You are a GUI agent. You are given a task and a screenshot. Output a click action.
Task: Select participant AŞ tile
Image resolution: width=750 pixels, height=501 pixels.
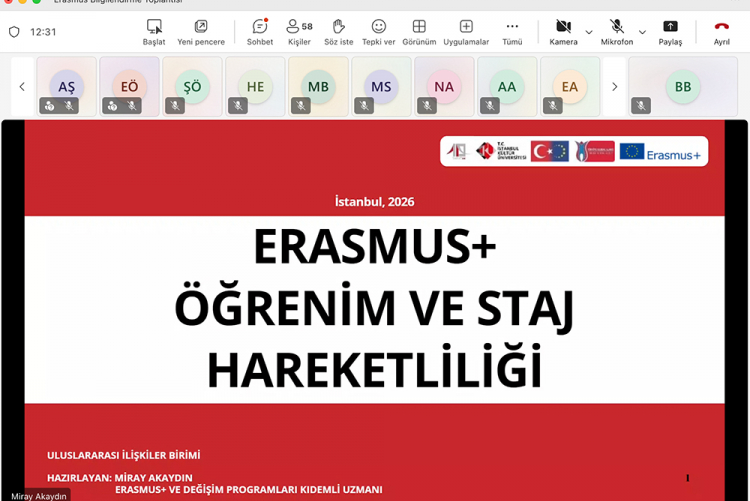(x=66, y=87)
